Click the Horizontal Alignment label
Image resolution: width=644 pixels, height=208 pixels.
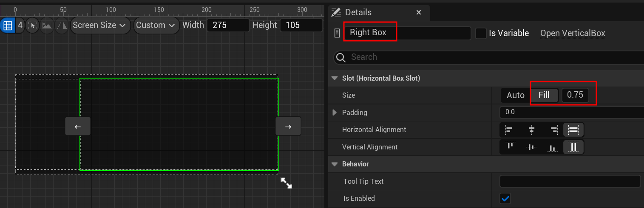374,129
